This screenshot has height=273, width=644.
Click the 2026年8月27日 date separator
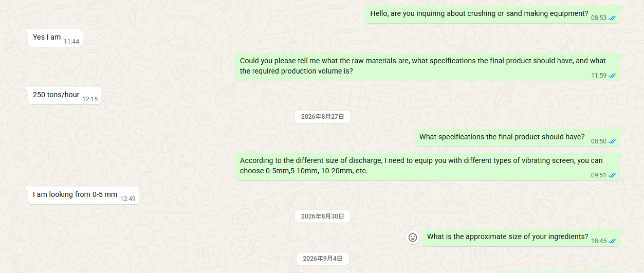click(x=322, y=117)
